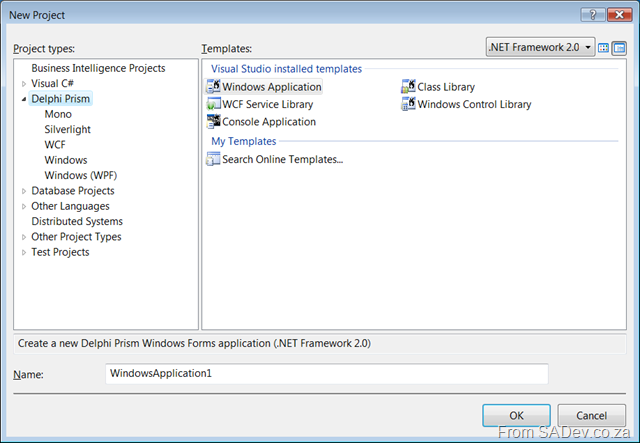Click the OK button
The height and width of the screenshot is (443, 640).
(516, 415)
